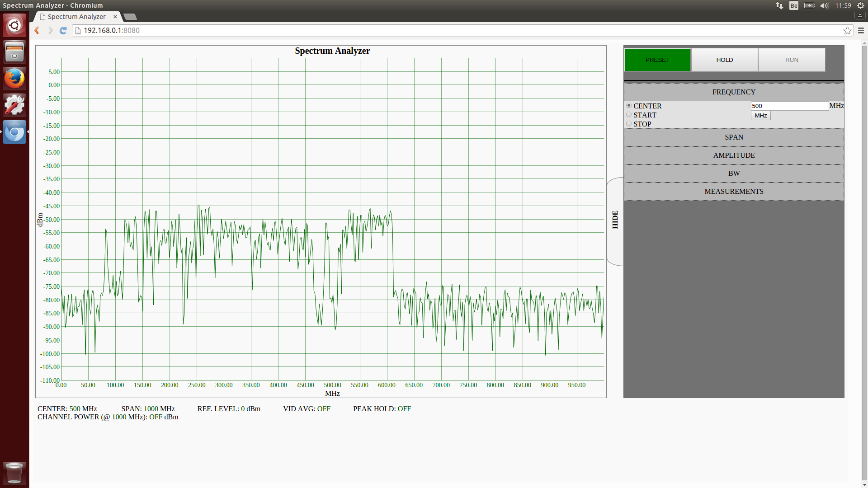Click the user icon below the top panel
Viewport: 868px width, 488px height.
[860, 15]
